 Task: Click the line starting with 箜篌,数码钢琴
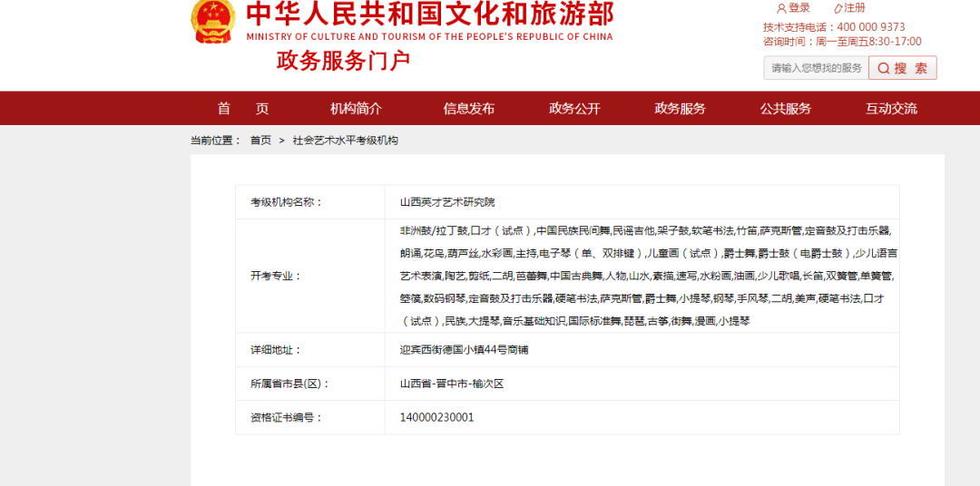point(642,298)
